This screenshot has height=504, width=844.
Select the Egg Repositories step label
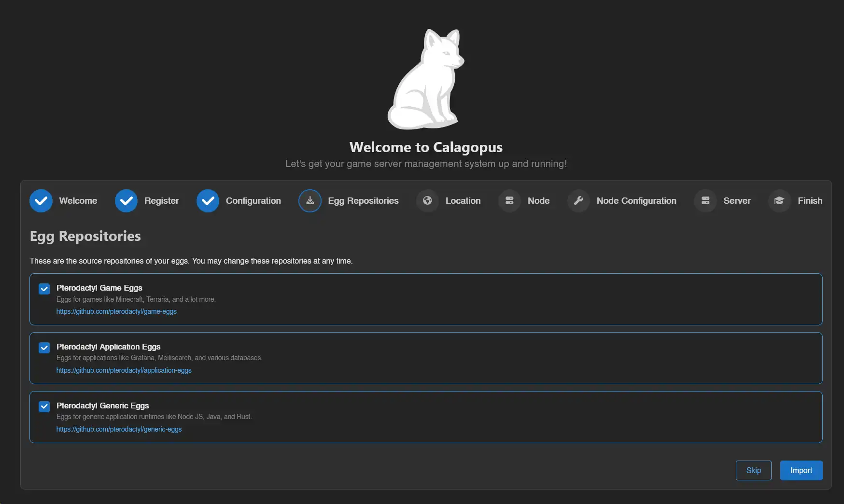(x=363, y=201)
